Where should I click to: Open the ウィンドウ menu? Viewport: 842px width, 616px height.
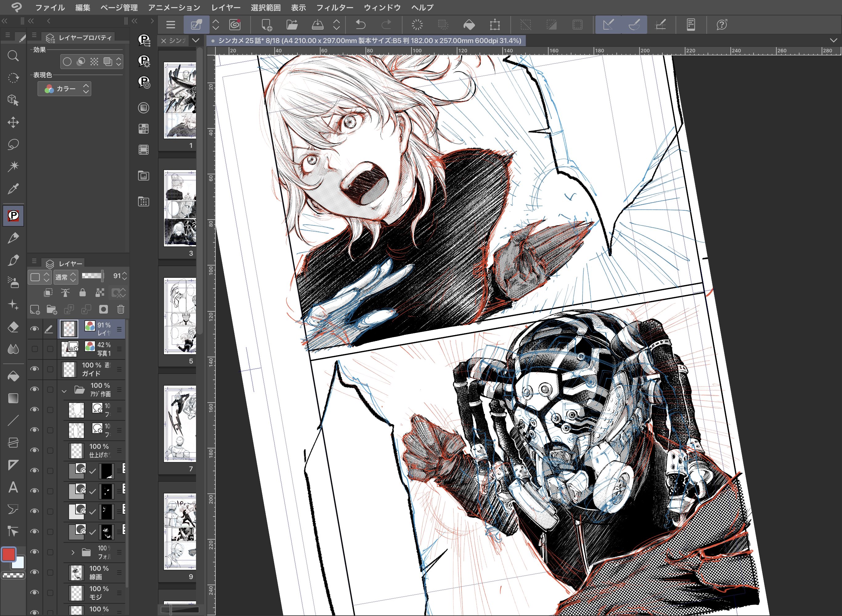(382, 7)
